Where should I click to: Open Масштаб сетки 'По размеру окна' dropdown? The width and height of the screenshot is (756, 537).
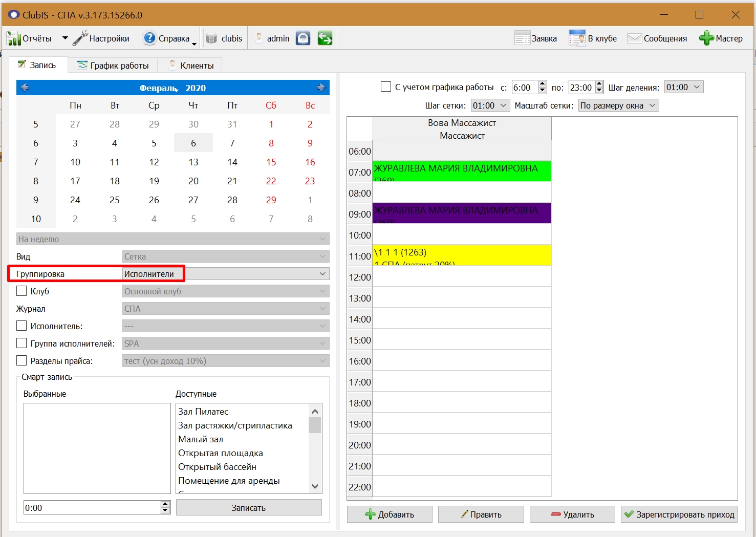[618, 105]
